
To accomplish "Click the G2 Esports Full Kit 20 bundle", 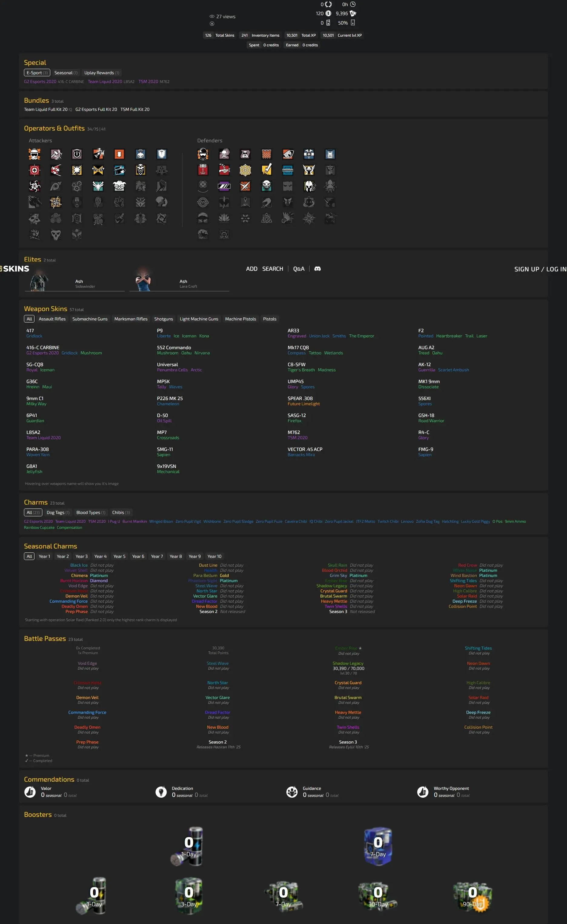I will tap(96, 110).
